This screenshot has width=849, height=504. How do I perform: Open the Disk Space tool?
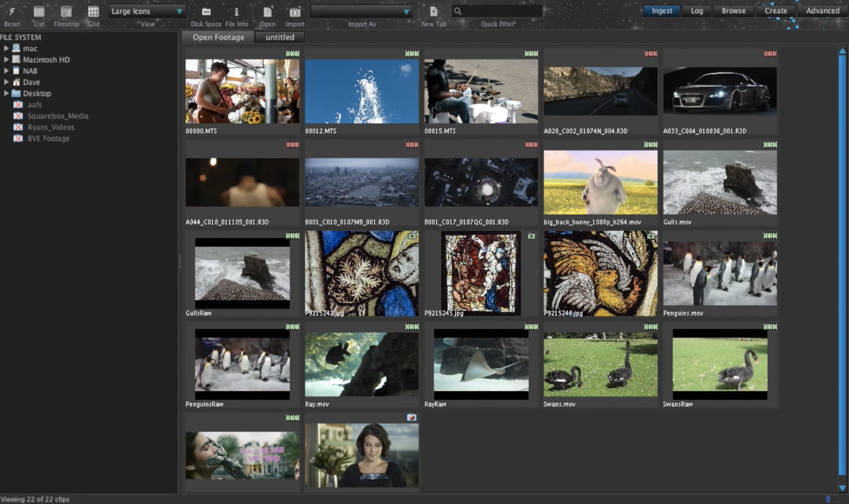pyautogui.click(x=206, y=12)
